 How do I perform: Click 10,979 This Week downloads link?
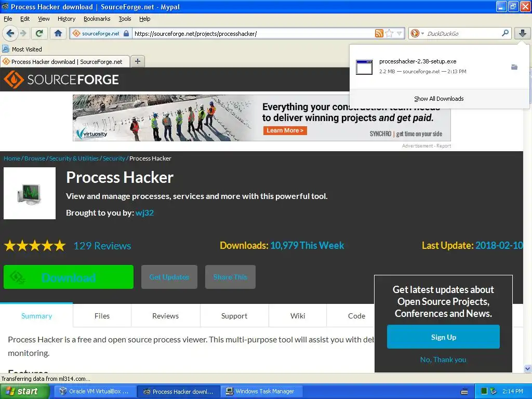(307, 245)
